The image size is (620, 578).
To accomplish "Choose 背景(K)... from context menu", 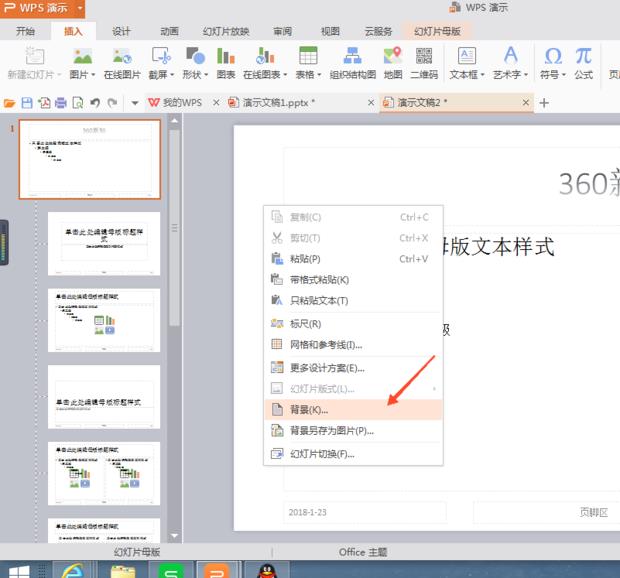I will pos(353,410).
